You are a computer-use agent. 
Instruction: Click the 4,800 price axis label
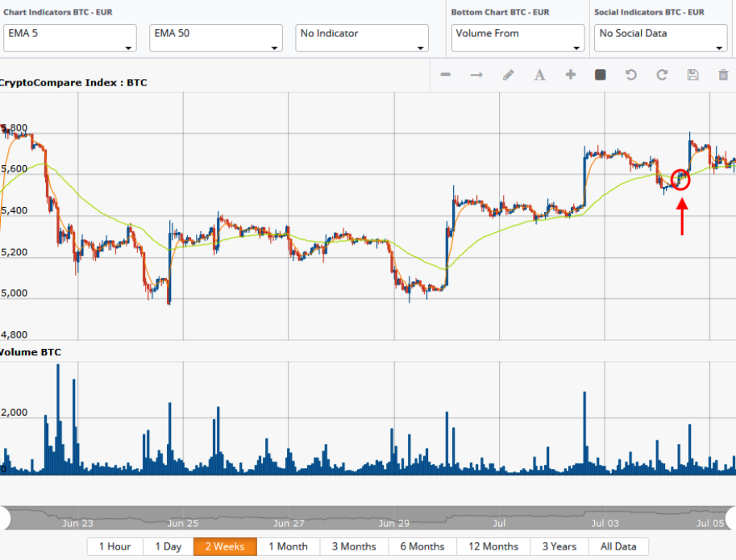click(14, 335)
